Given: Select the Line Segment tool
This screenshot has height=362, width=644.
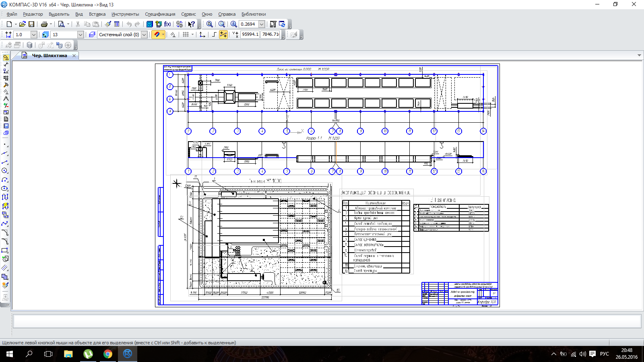Looking at the screenshot, I should tap(5, 162).
